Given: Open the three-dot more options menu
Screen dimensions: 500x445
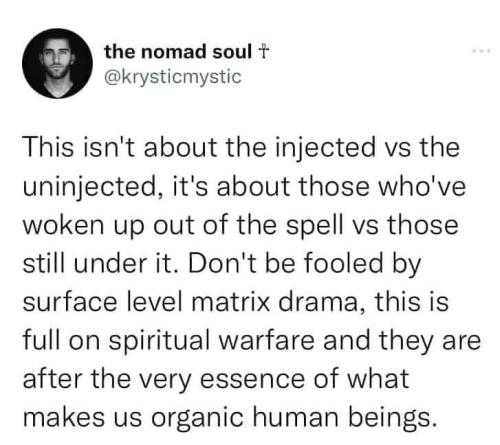Looking at the screenshot, I should tap(482, 51).
